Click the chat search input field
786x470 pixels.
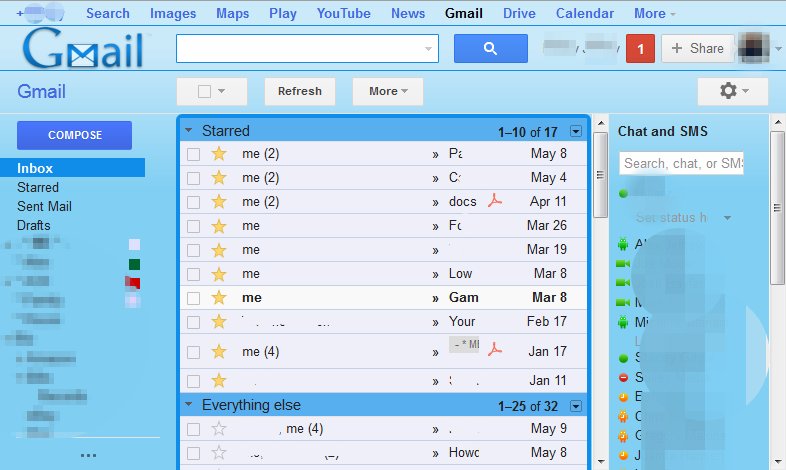coord(680,163)
